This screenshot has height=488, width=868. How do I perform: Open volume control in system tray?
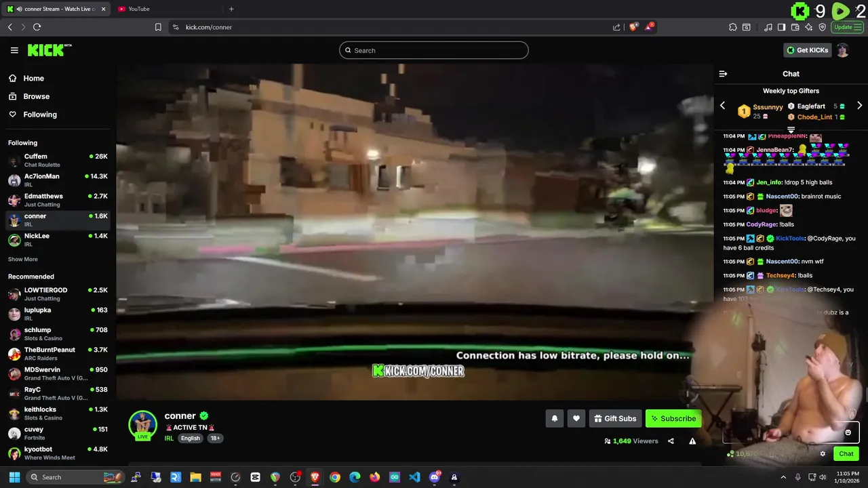coord(823,477)
